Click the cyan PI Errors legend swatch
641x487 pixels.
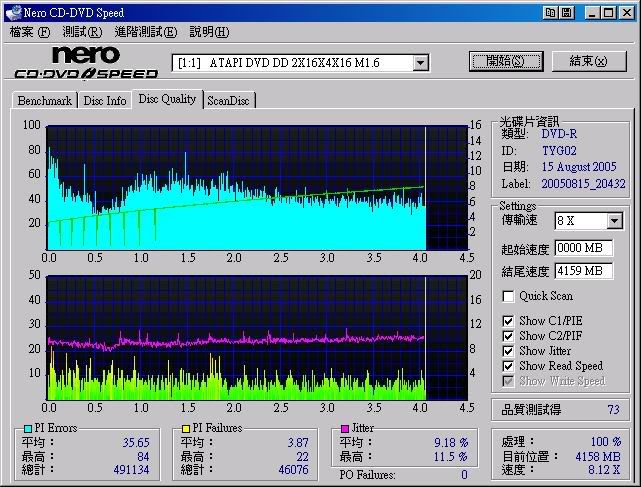point(27,429)
